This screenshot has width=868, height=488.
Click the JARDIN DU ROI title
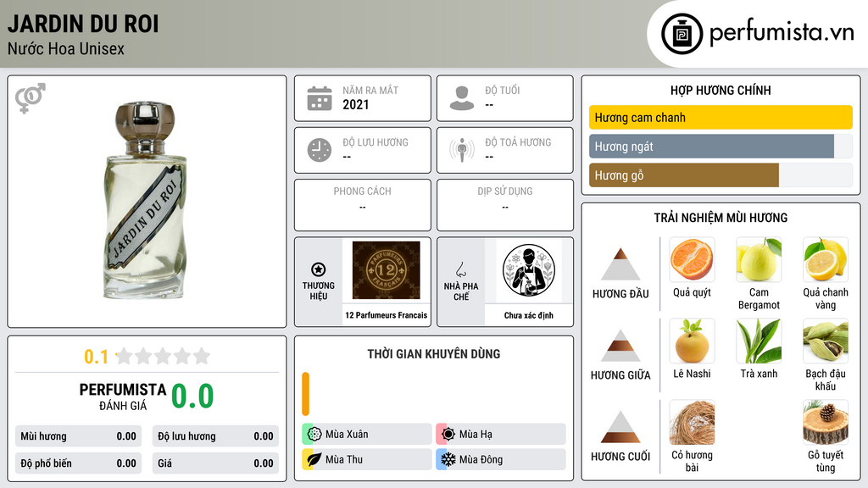point(83,24)
